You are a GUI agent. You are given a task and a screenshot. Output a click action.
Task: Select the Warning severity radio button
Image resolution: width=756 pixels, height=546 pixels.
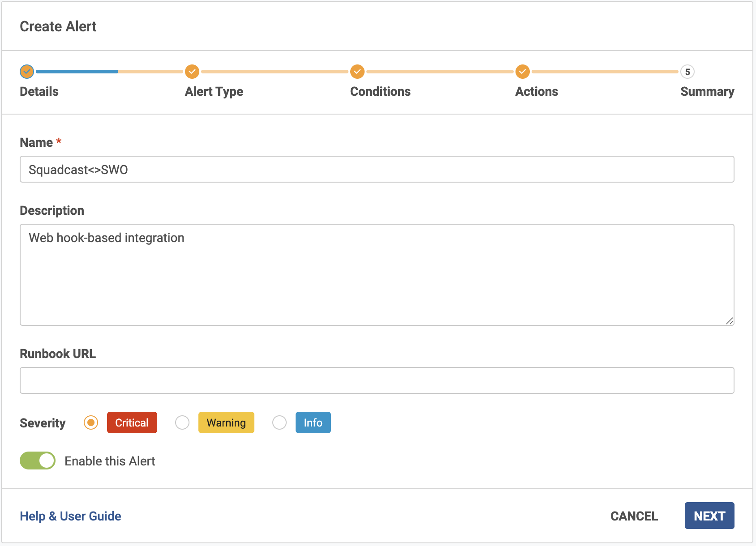point(182,422)
